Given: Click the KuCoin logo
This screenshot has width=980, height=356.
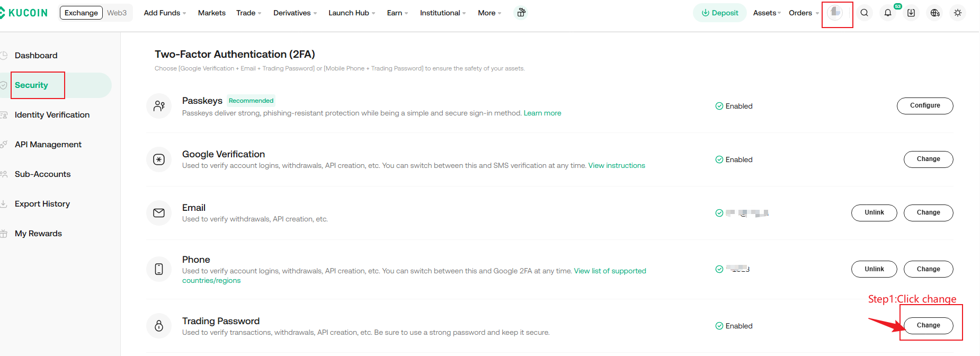Looking at the screenshot, I should coord(24,13).
